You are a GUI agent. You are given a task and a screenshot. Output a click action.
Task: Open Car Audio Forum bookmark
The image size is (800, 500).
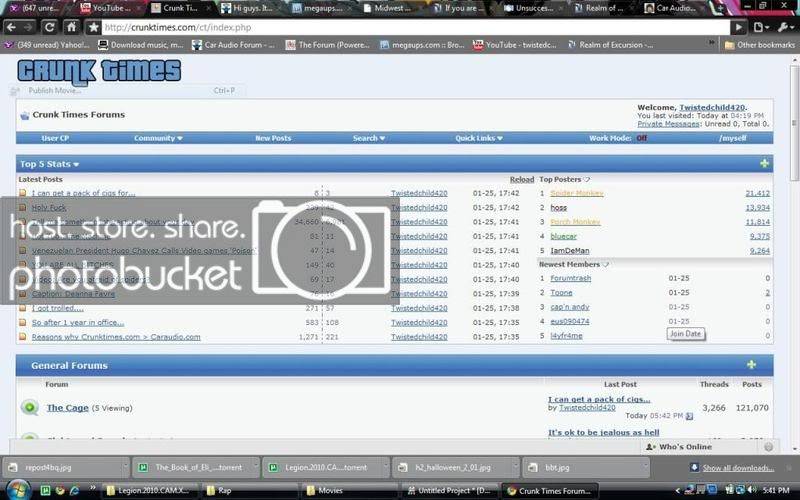tap(233, 45)
